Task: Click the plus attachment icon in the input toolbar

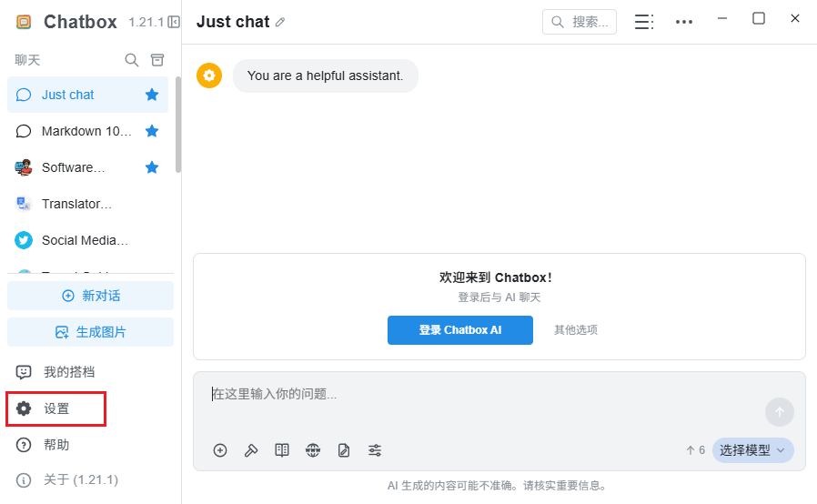Action: pos(220,450)
